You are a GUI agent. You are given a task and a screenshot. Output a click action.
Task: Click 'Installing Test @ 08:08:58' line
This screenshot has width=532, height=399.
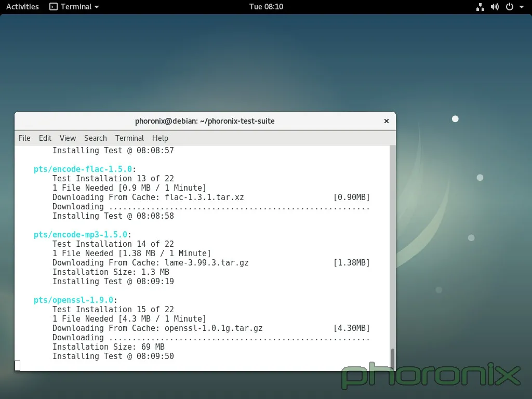(113, 216)
